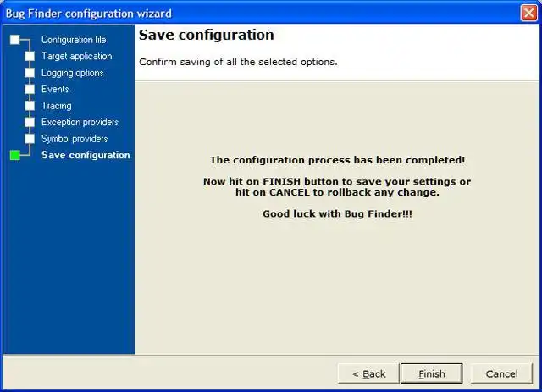This screenshot has height=392, width=542.
Task: Hit Cancel to rollback changes
Action: pyautogui.click(x=501, y=373)
